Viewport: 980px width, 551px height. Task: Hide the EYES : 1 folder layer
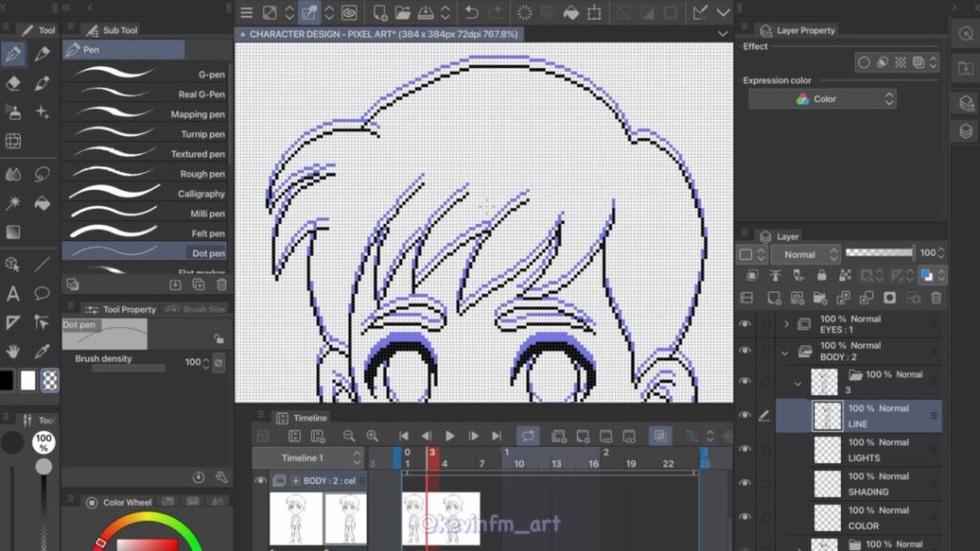[745, 324]
